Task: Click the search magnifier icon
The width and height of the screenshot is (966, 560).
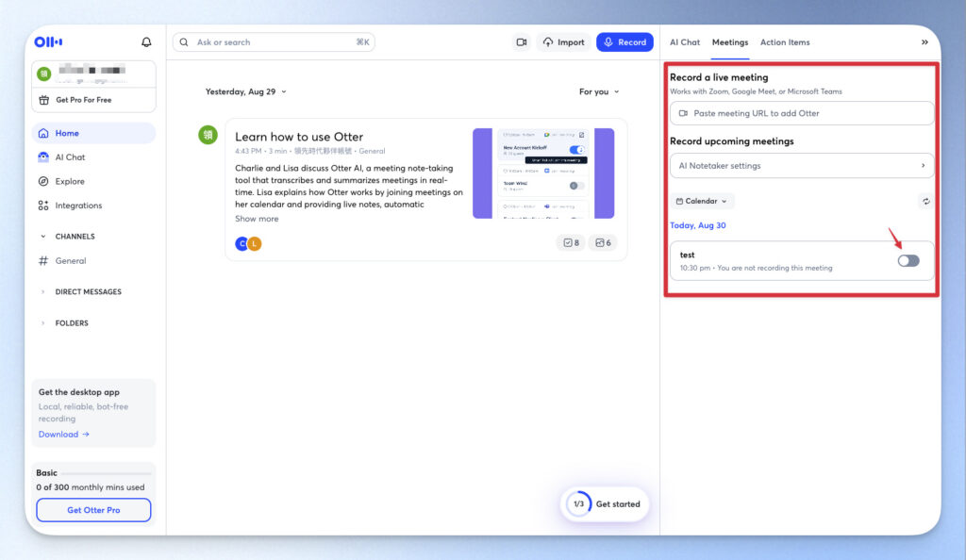Action: tap(184, 41)
